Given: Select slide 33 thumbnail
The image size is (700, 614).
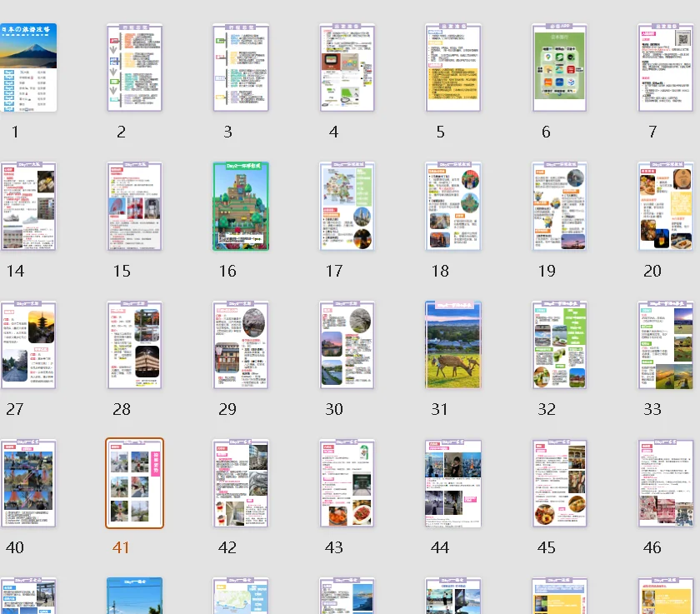Looking at the screenshot, I should click(666, 345).
